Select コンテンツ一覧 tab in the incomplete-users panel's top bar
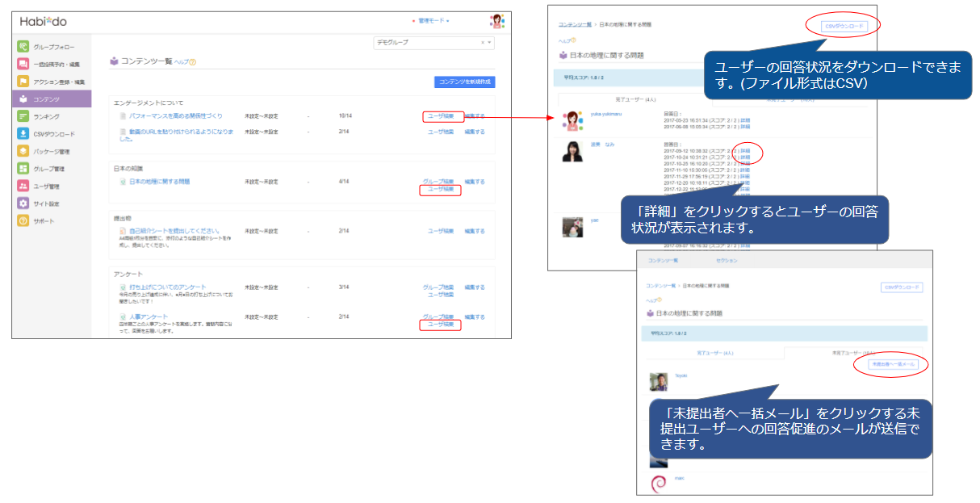 [664, 261]
